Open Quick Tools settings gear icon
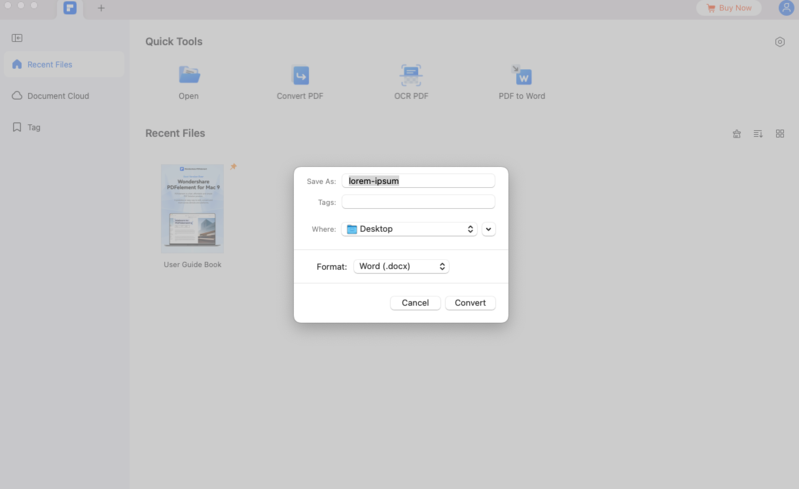This screenshot has width=799, height=489. [780, 42]
